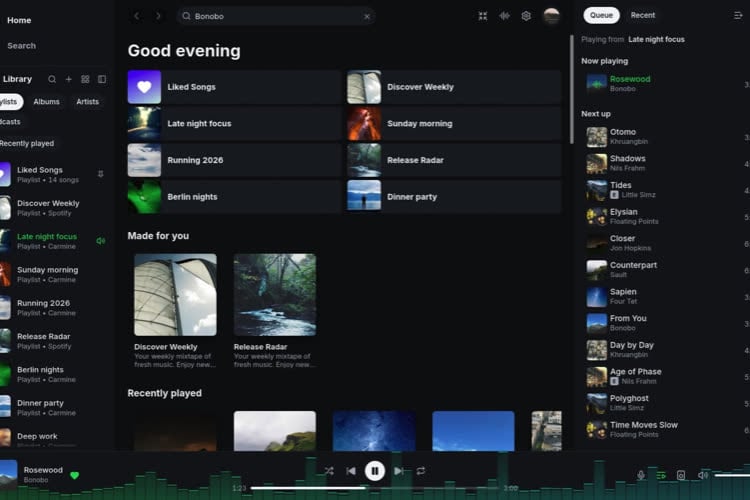
Task: Open the Sunday morning playlist in Library
Action: coord(53,274)
